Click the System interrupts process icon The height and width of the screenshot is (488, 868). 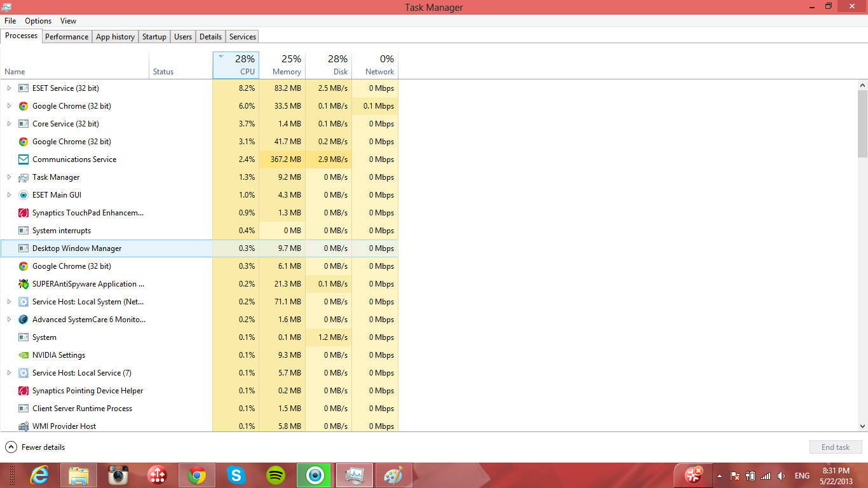[x=24, y=231]
